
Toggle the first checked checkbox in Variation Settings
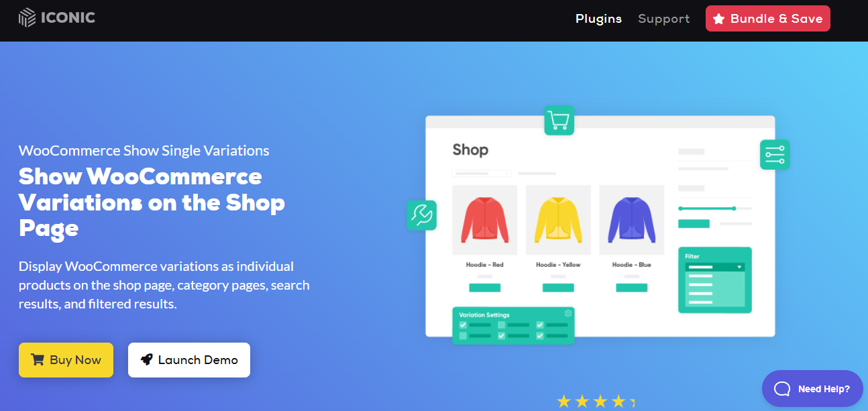463,325
